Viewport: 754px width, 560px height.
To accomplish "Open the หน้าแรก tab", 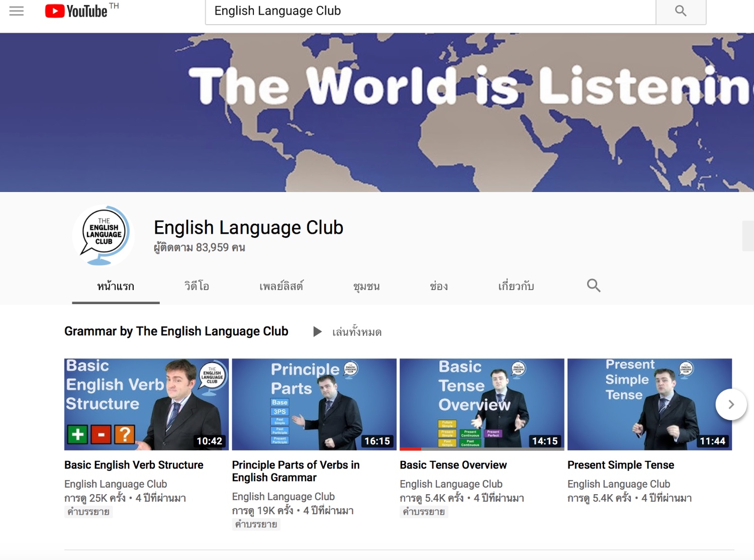I will tap(116, 287).
